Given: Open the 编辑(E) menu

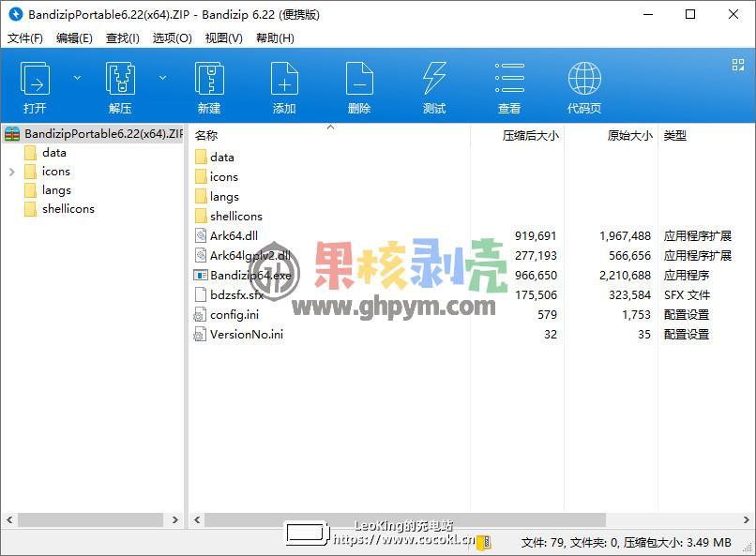Looking at the screenshot, I should (x=74, y=38).
